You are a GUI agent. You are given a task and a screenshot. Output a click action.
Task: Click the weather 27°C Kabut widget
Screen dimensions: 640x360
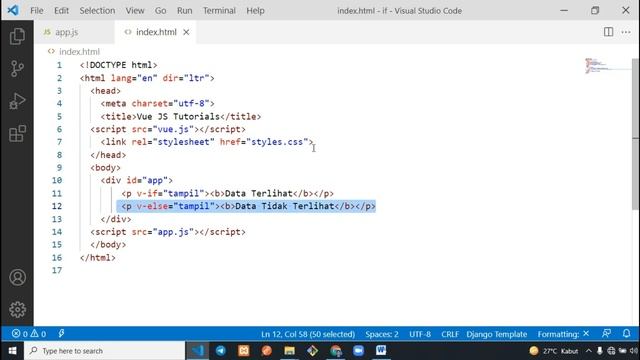pos(554,351)
